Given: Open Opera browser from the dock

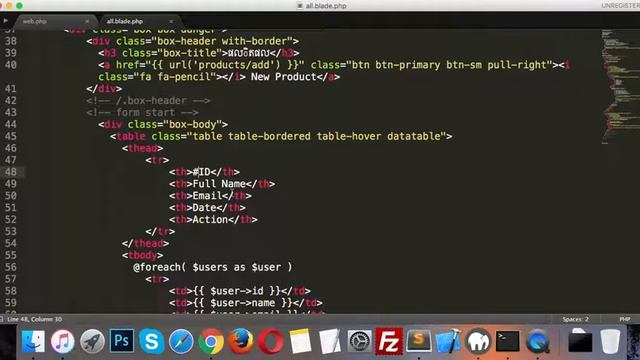Looking at the screenshot, I should click(270, 341).
